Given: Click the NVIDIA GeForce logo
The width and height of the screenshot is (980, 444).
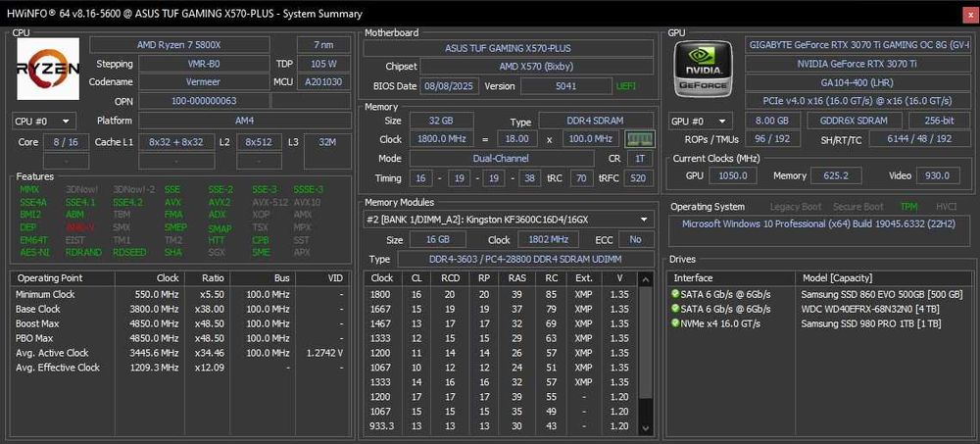Looking at the screenshot, I should pos(702,70).
